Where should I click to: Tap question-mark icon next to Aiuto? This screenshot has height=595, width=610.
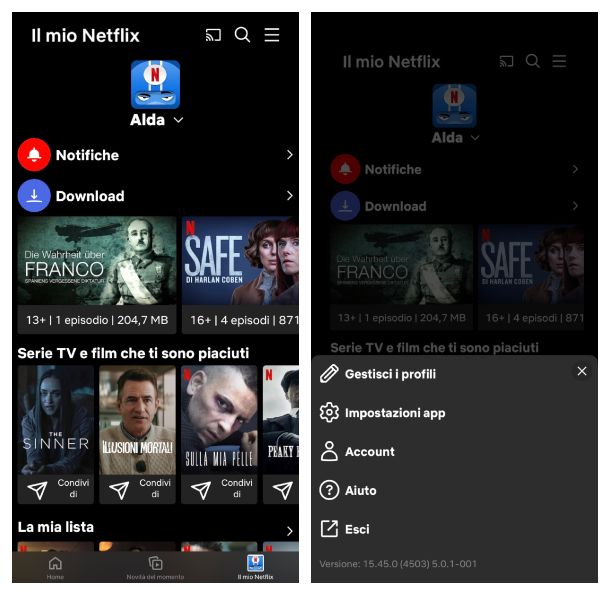pyautogui.click(x=329, y=490)
